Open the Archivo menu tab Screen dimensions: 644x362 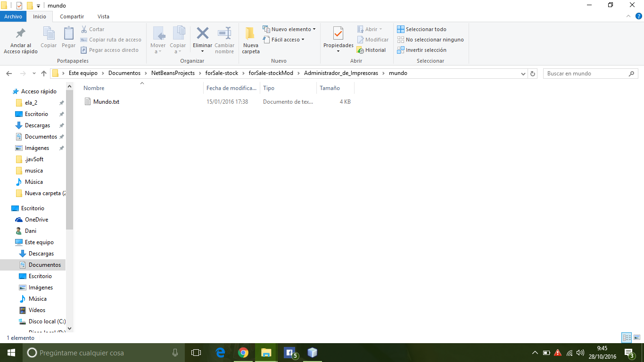coord(13,16)
